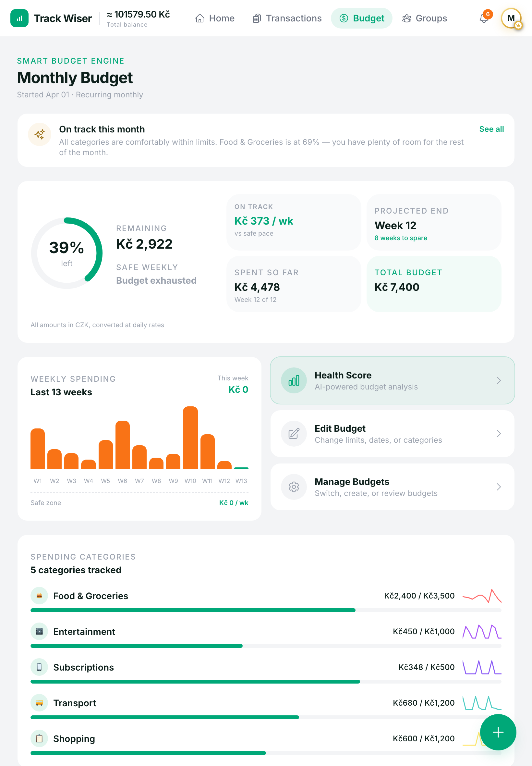Switch to the Groups tab

[424, 18]
